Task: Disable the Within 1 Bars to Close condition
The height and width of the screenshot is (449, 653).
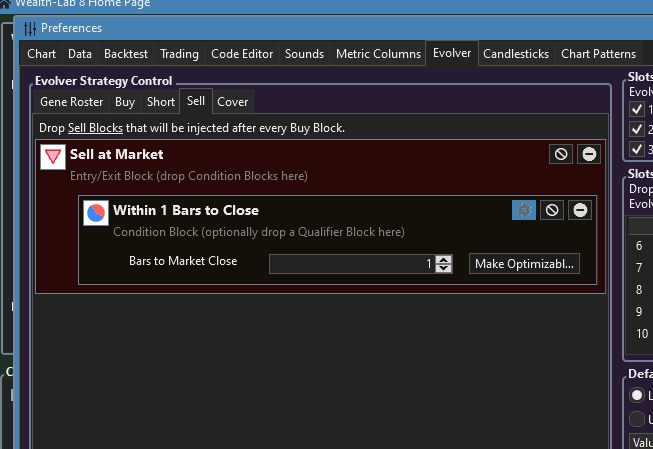Action: pyautogui.click(x=552, y=210)
